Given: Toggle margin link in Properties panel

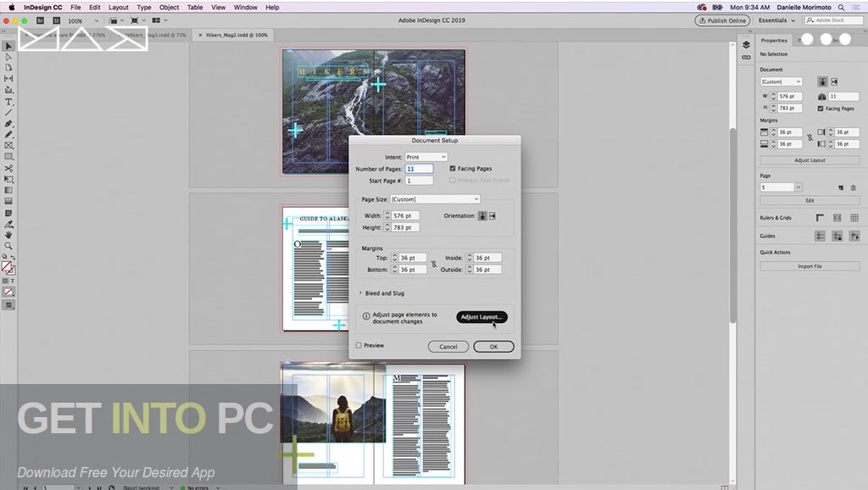Looking at the screenshot, I should pyautogui.click(x=810, y=138).
